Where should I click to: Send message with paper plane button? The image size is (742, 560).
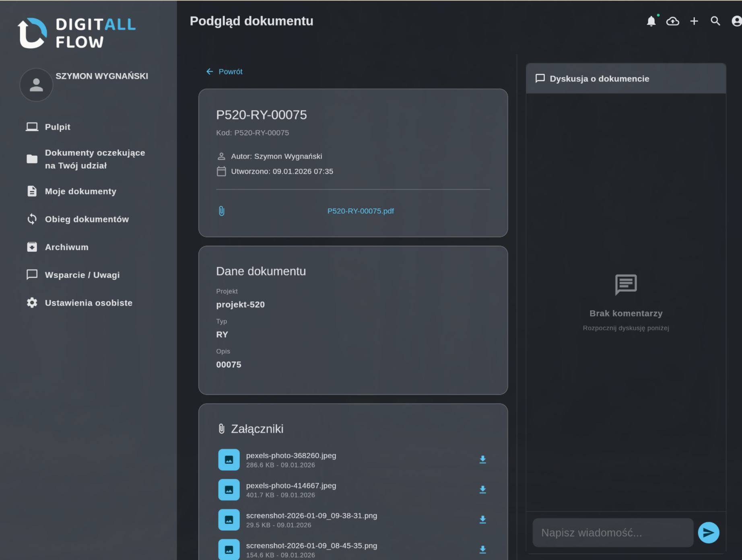pos(708,533)
